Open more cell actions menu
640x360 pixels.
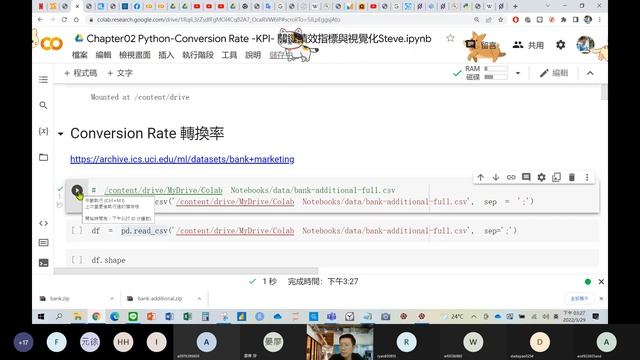click(x=587, y=177)
